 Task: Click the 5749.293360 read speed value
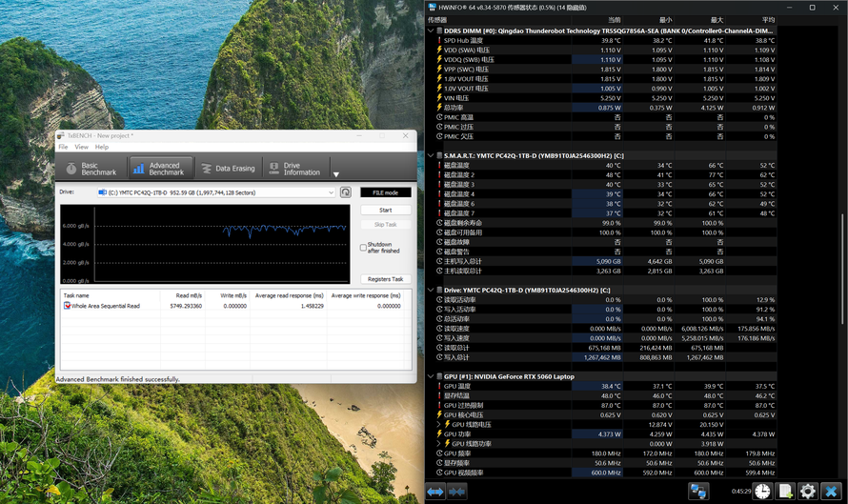pos(186,306)
